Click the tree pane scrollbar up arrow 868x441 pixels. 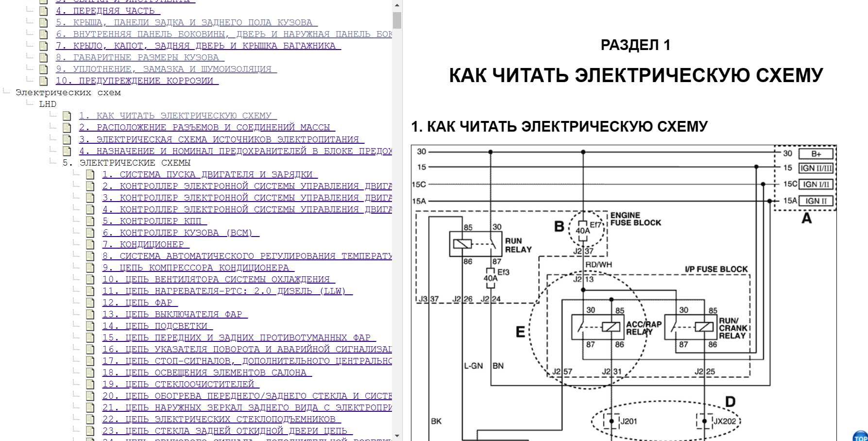(397, 5)
